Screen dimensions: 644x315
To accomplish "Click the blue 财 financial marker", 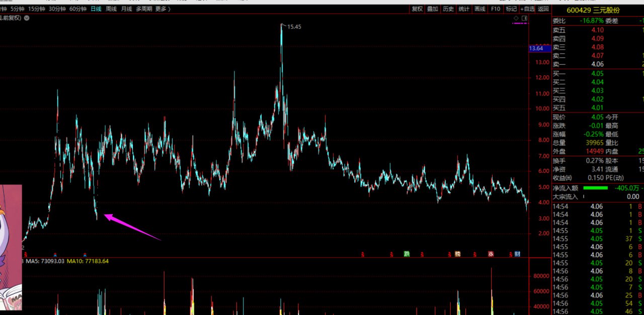I will tap(517, 254).
